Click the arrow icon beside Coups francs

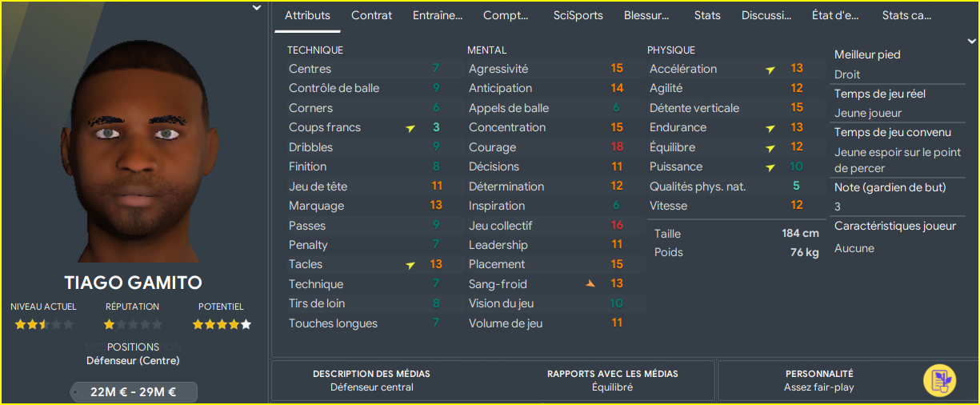(410, 128)
